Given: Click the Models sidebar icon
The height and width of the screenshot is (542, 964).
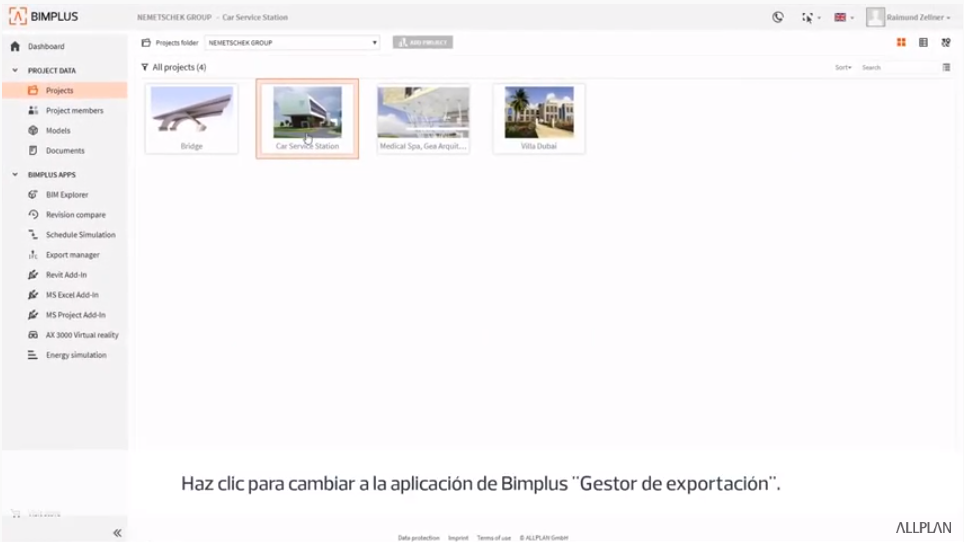Looking at the screenshot, I should (x=33, y=131).
